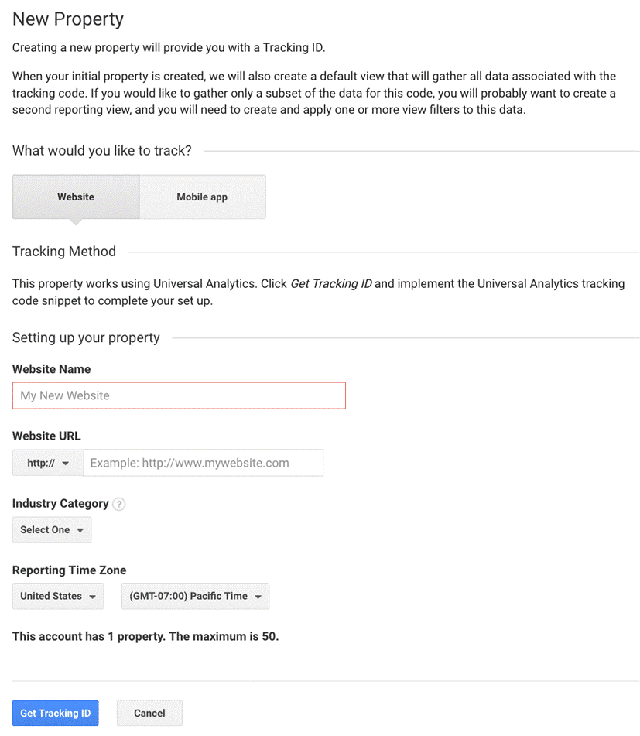Click the Website Name field label
640x736 pixels.
pyautogui.click(x=51, y=370)
